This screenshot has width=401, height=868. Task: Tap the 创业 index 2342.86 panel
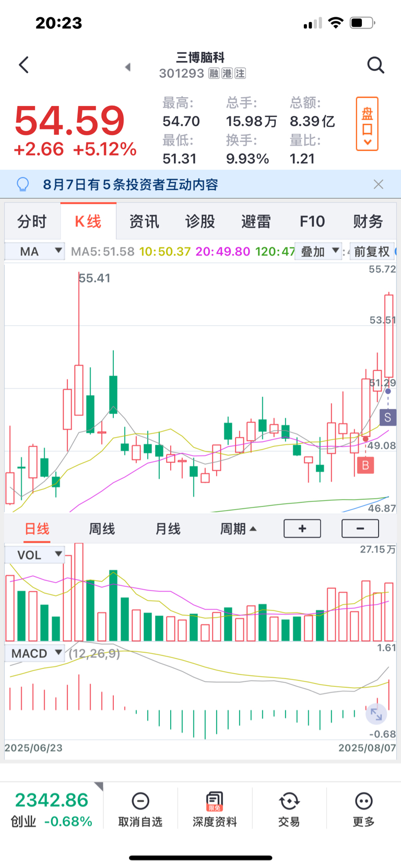(x=52, y=809)
